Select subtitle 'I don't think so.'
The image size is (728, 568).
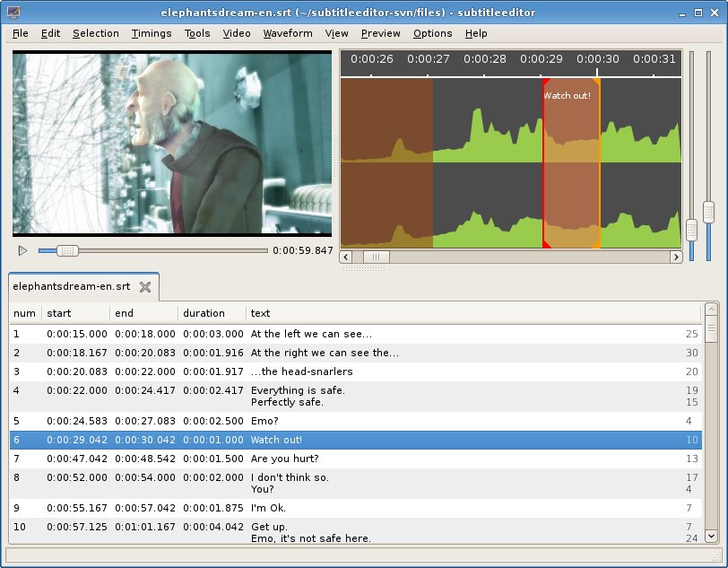click(356, 484)
